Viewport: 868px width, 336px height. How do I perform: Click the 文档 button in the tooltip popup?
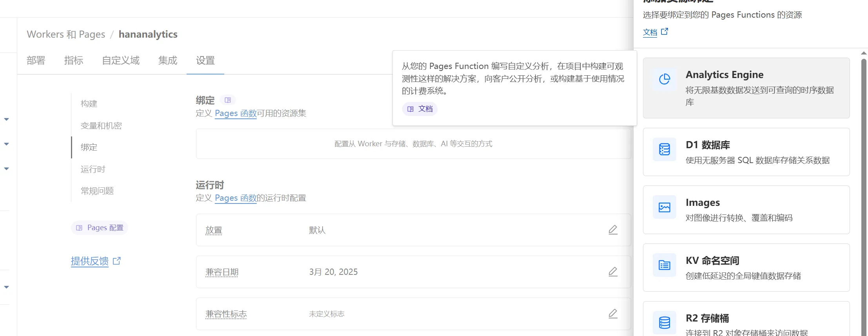[x=420, y=109]
